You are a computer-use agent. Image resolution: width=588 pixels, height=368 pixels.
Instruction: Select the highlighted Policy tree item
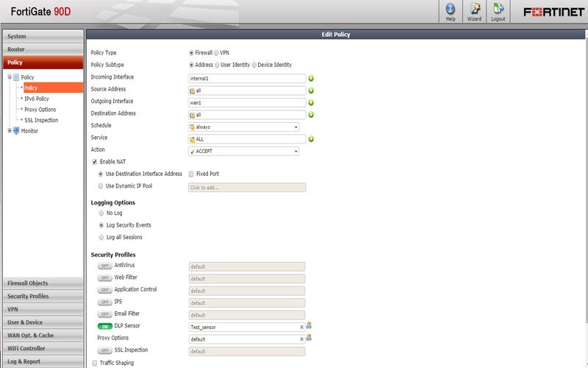click(x=53, y=88)
